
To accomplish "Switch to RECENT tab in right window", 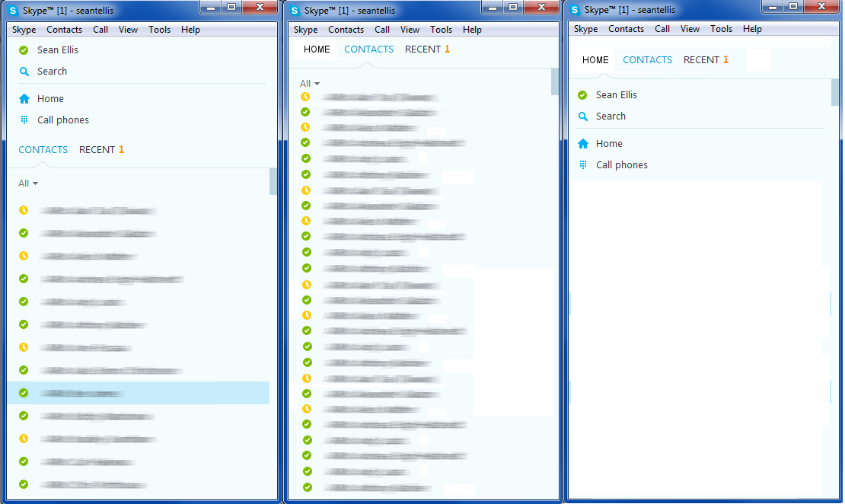I will (x=706, y=60).
